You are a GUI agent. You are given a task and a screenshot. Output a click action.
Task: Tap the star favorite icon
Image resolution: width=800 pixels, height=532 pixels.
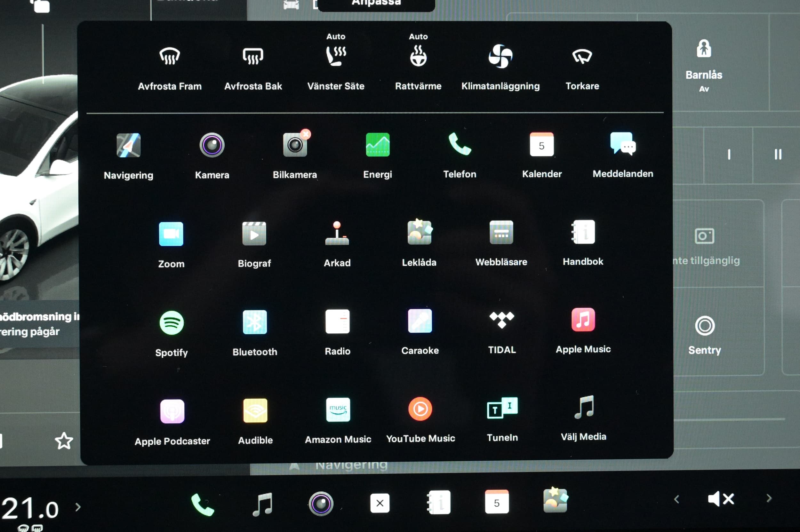tap(64, 441)
